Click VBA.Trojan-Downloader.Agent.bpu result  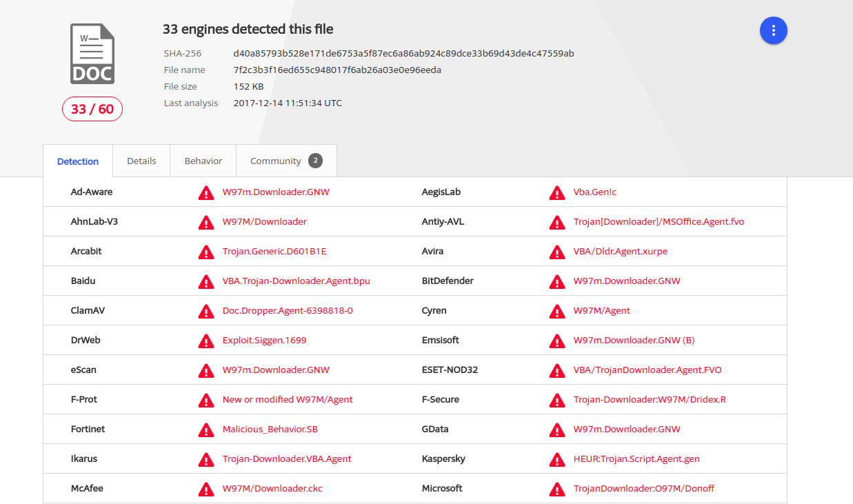point(297,281)
